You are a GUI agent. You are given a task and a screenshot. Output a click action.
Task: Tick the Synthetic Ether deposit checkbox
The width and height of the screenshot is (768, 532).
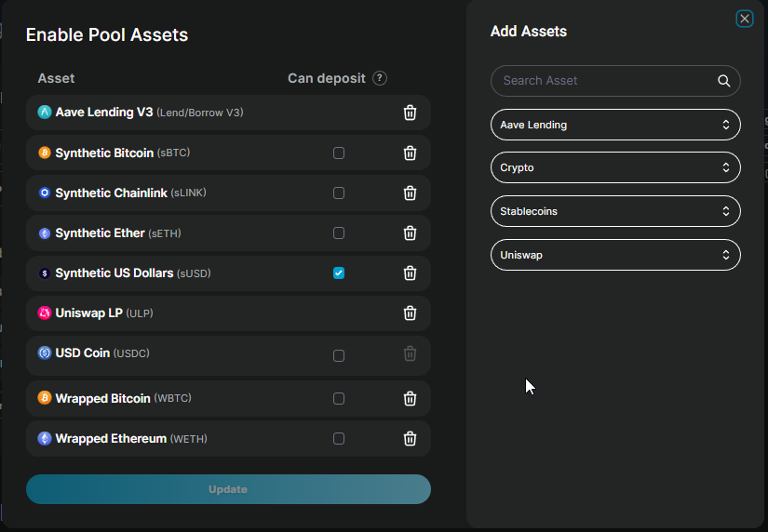pyautogui.click(x=339, y=233)
